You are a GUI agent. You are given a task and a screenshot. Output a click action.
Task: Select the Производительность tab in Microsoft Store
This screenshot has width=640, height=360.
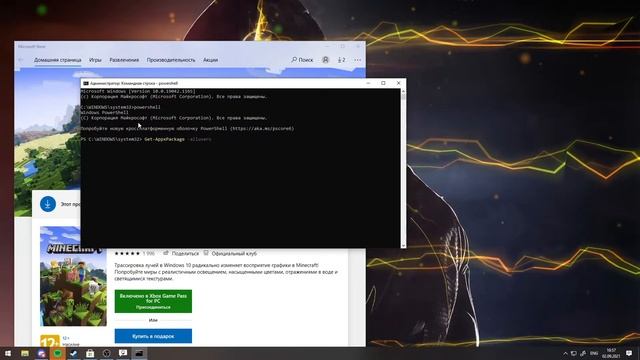pyautogui.click(x=171, y=60)
